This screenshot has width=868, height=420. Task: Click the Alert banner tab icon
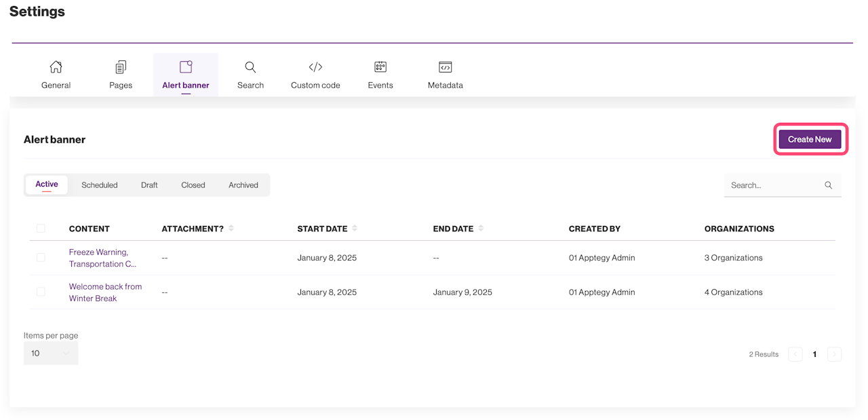(x=186, y=67)
